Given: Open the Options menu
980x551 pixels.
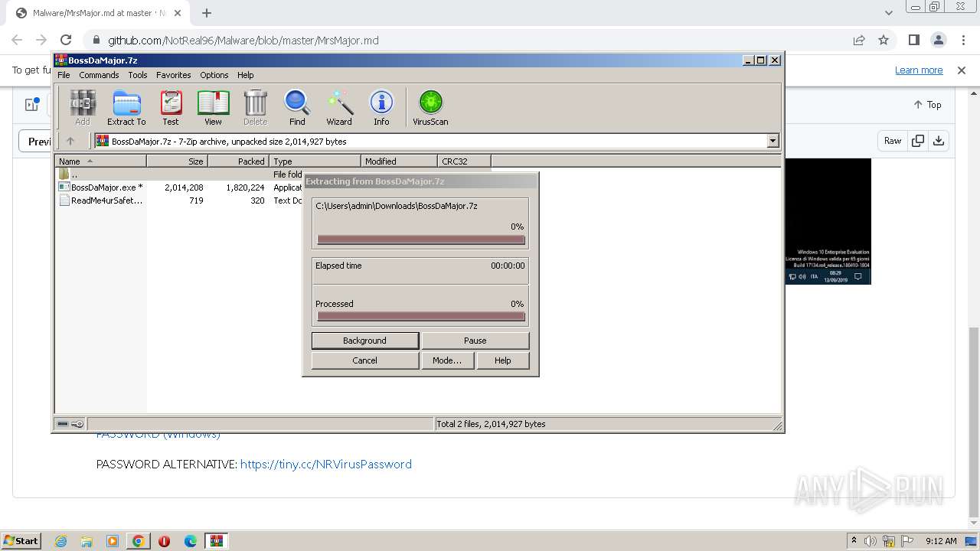Looking at the screenshot, I should click(214, 75).
